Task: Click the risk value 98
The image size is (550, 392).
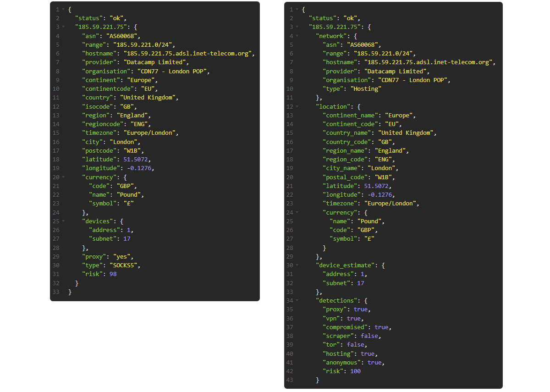Action: pos(113,274)
